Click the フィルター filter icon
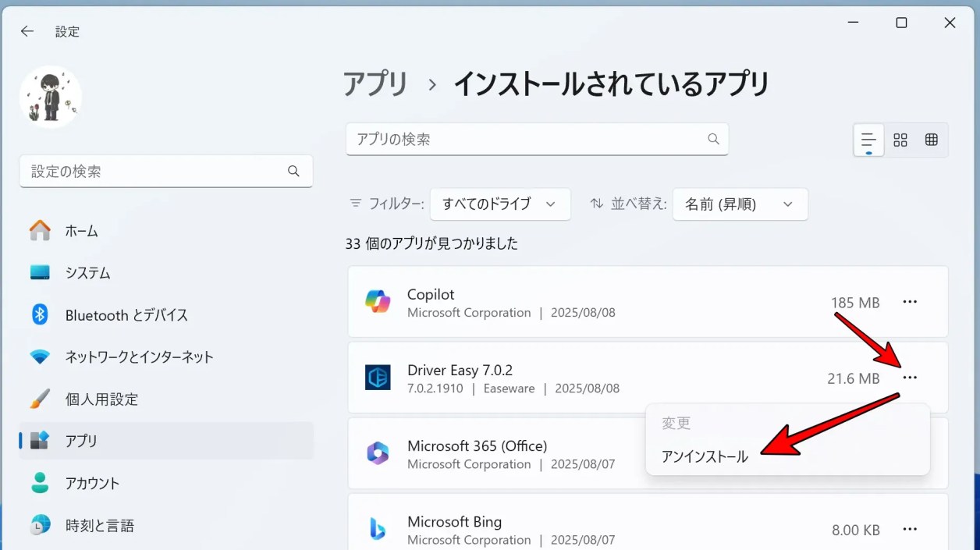The image size is (980, 550). (x=356, y=203)
